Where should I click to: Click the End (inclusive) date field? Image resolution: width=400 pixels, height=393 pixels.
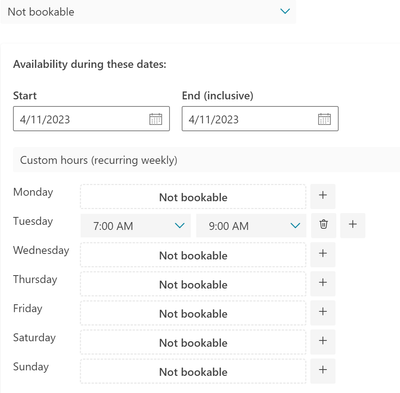click(x=260, y=119)
